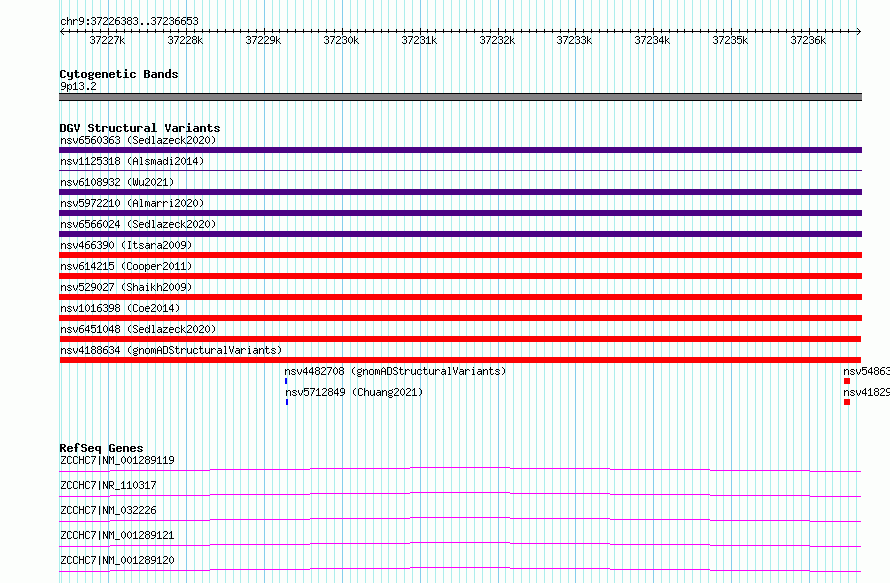This screenshot has width=890, height=583.
Task: Select the RefSeq Genes track title
Action: coord(101,448)
